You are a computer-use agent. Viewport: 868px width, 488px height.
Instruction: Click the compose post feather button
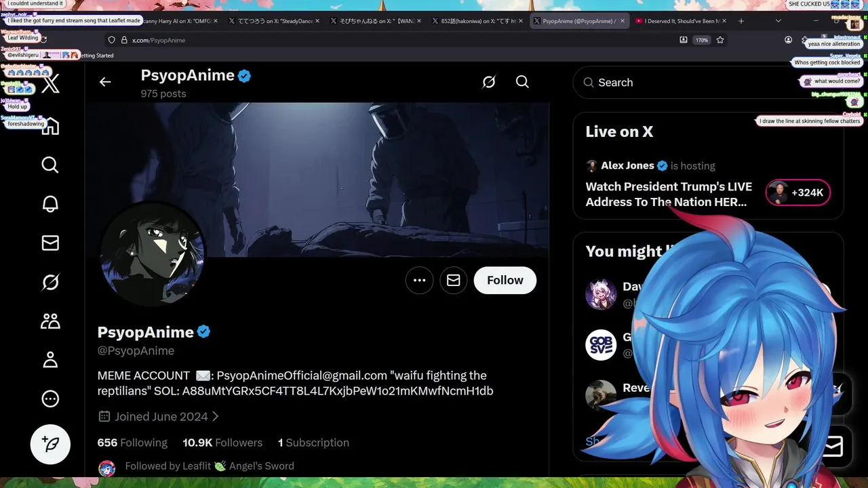(x=50, y=444)
